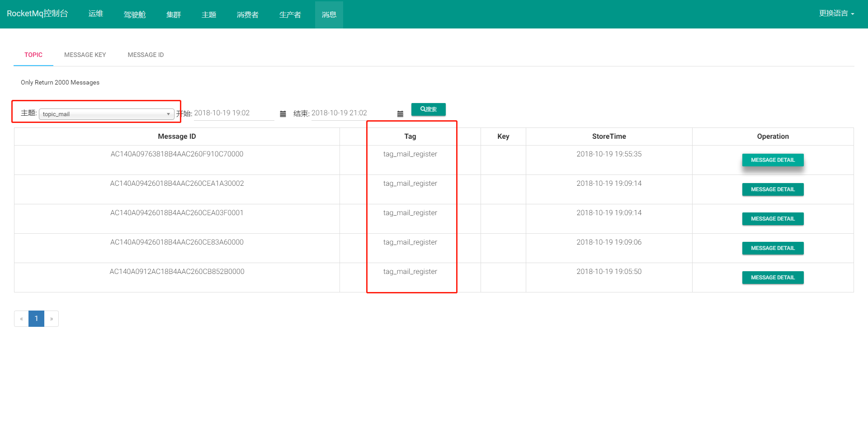Click the RocketMq控制台 brand link
This screenshot has width=868, height=424.
[x=38, y=14]
